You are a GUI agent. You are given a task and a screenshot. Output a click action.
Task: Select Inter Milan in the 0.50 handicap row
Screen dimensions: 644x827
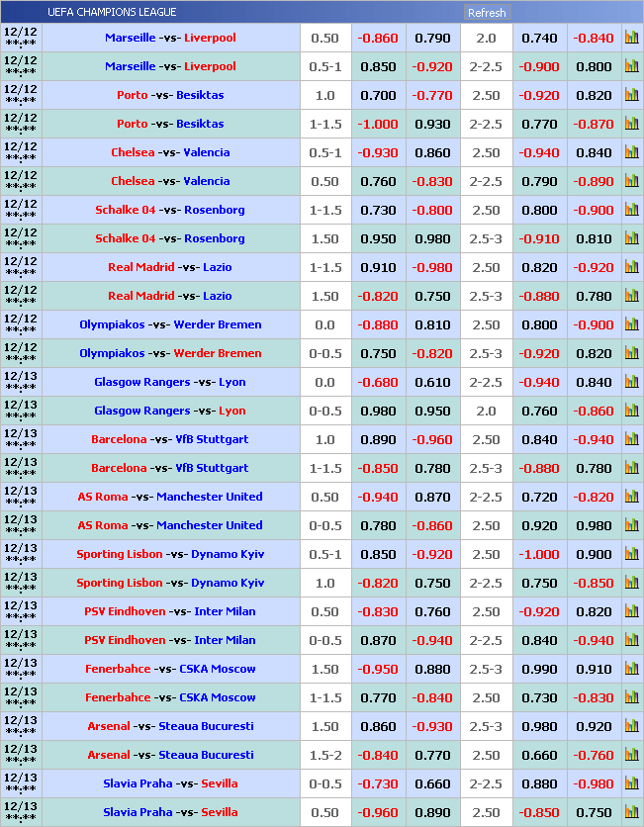pyautogui.click(x=225, y=612)
